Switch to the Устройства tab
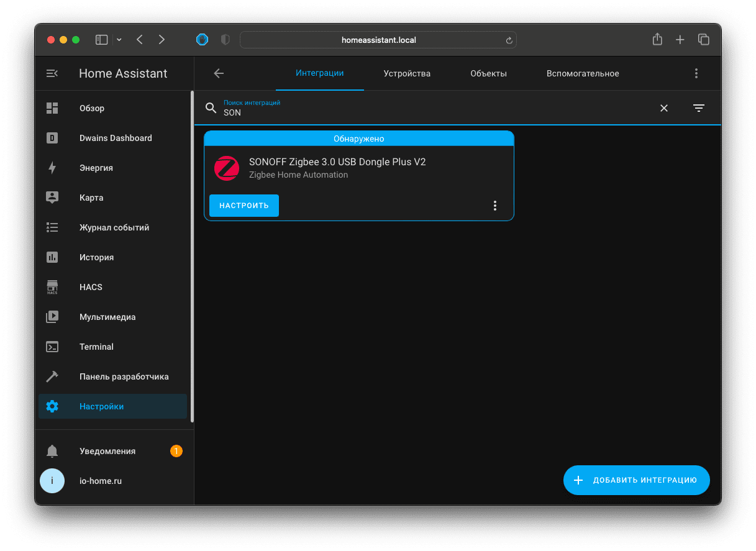Viewport: 756px width, 551px height. 407,73
